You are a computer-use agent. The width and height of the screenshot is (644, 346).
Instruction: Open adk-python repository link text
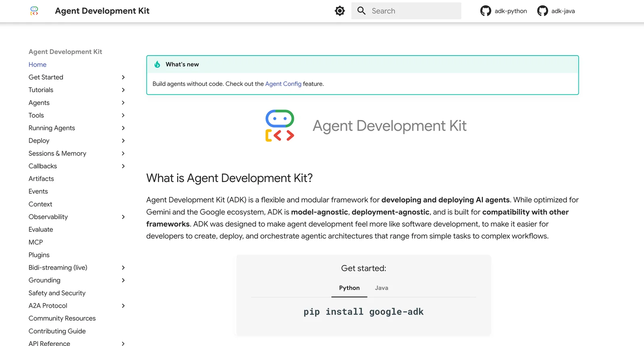511,11
